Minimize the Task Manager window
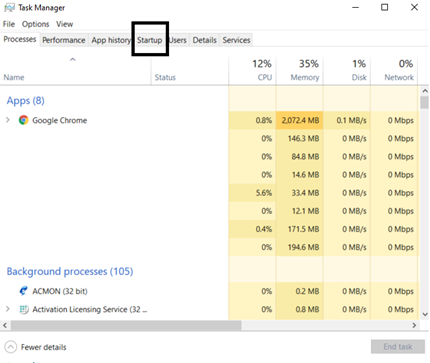The height and width of the screenshot is (363, 430). pos(356,7)
